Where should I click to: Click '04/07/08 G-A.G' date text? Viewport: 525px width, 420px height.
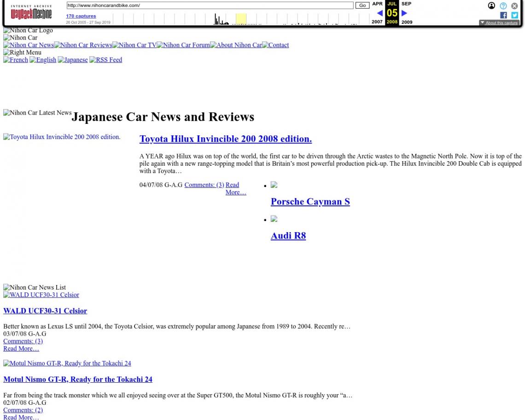pyautogui.click(x=161, y=185)
